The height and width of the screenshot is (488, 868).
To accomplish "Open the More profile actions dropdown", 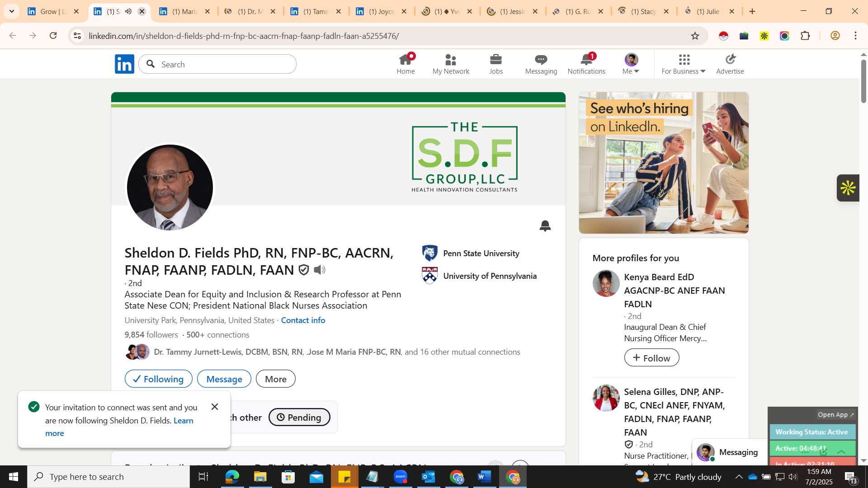I will [276, 379].
